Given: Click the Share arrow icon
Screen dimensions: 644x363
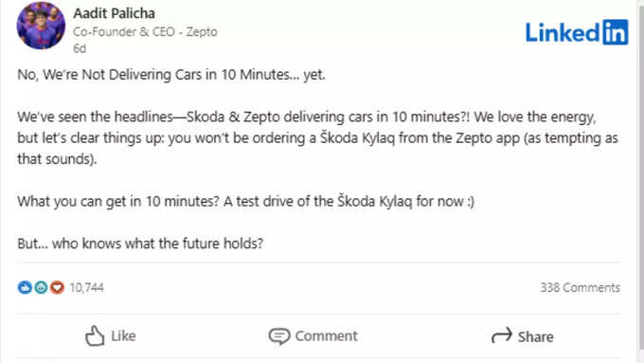Looking at the screenshot, I should [502, 336].
